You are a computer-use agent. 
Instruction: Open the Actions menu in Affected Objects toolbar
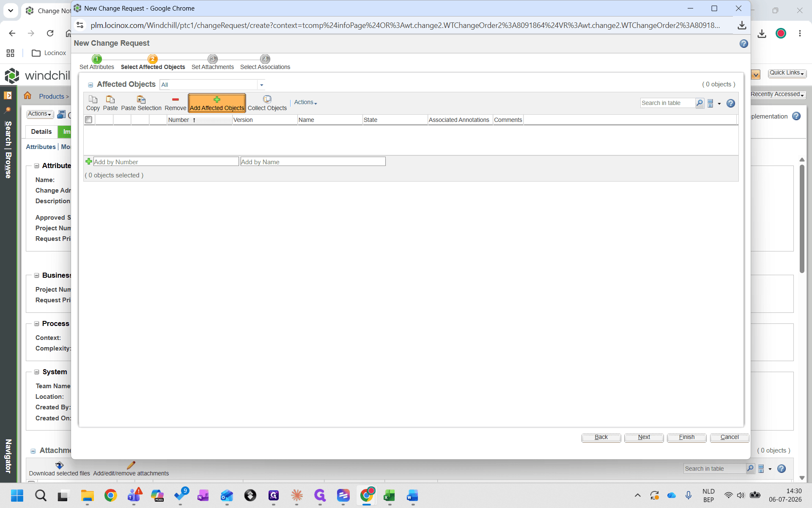pos(305,102)
